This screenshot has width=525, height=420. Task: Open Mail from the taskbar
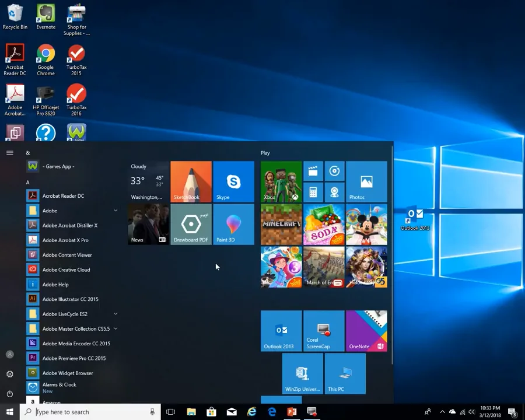[232, 412]
